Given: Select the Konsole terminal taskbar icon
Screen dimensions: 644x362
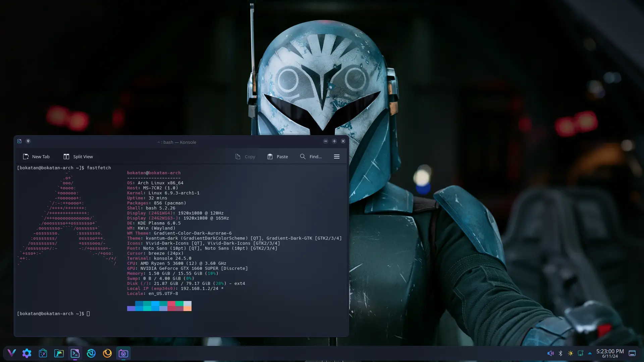Looking at the screenshot, I should pos(75,353).
